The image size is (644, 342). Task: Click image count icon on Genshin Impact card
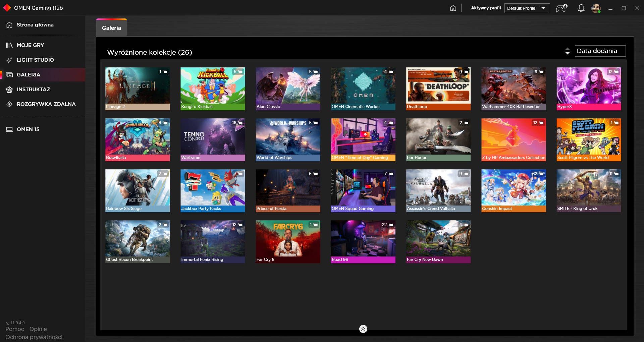[541, 174]
